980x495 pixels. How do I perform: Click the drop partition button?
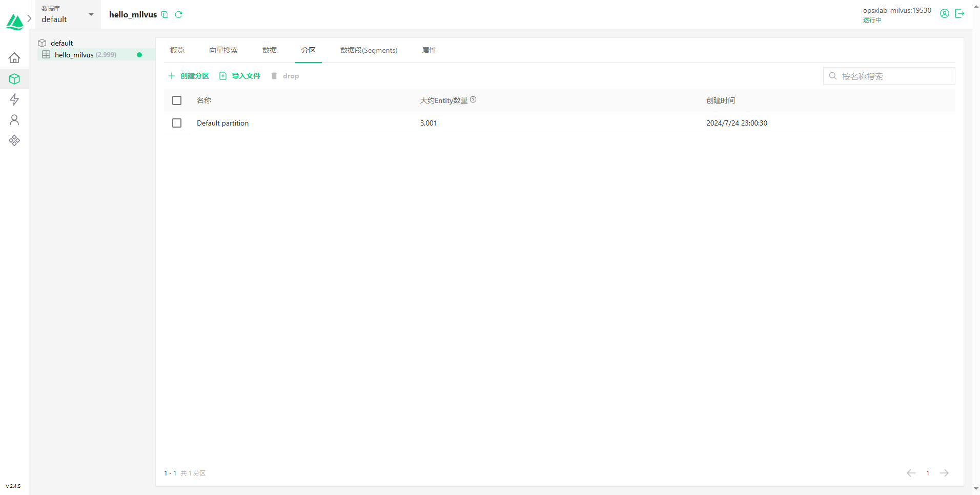pyautogui.click(x=285, y=76)
